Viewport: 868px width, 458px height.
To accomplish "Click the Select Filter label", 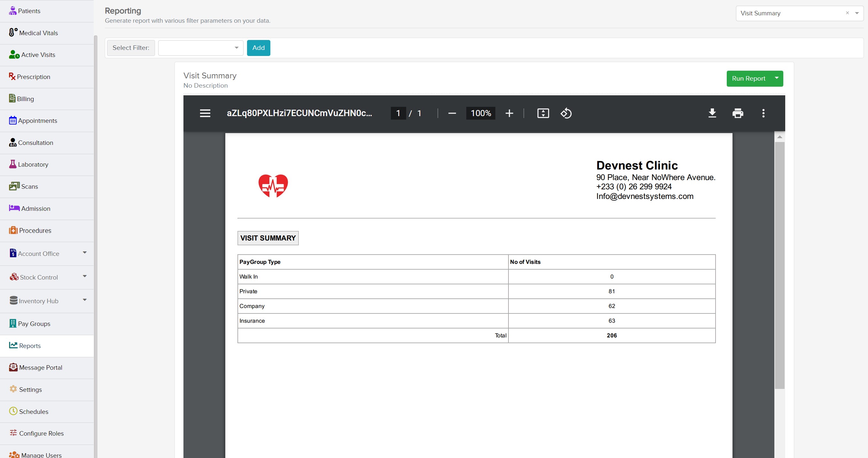I will tap(131, 48).
